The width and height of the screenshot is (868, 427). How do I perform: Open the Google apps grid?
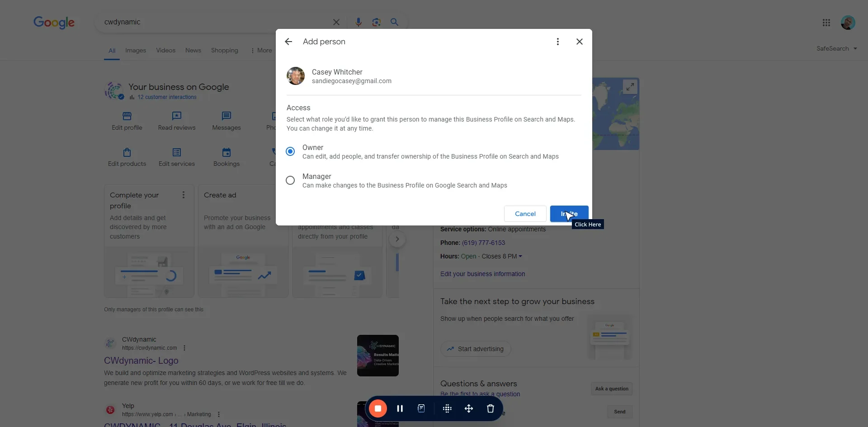click(x=826, y=22)
